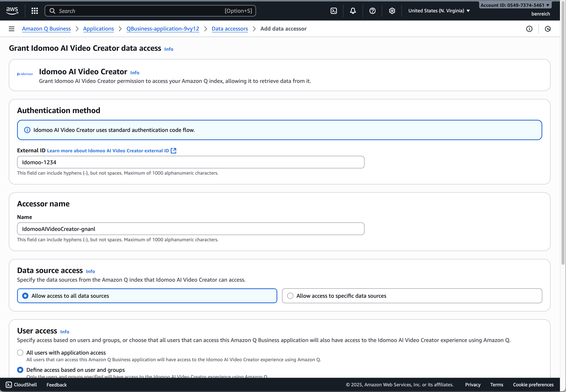Open the settings gear icon
This screenshot has height=392, width=566.
[392, 11]
